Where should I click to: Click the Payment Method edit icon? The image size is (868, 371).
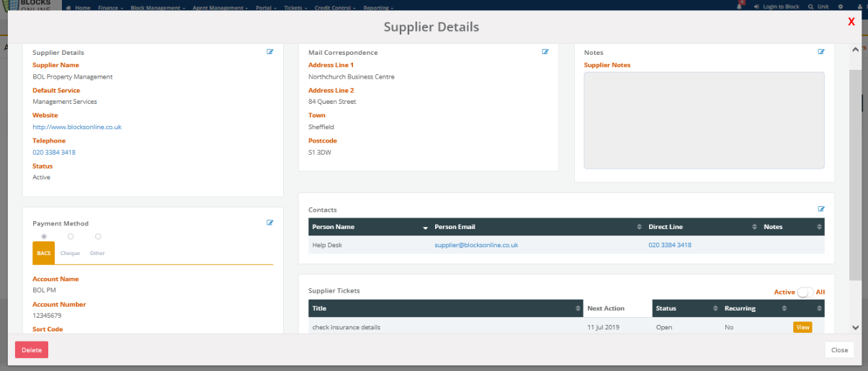(270, 223)
